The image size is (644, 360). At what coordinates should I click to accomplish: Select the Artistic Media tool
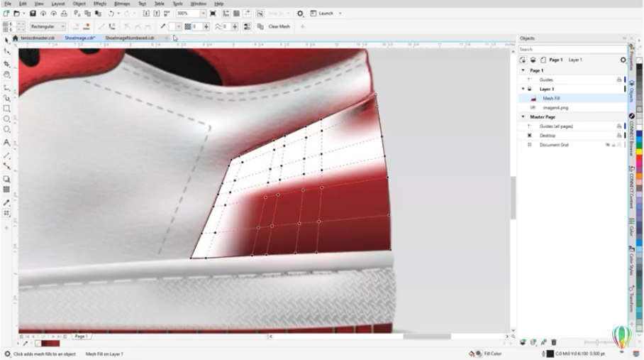(6, 98)
